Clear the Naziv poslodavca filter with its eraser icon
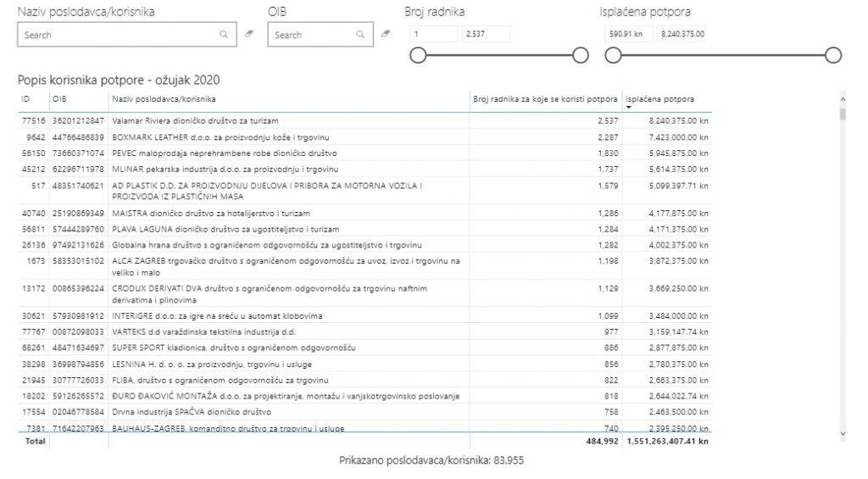Viewport: 868px width, 479px height. (249, 34)
